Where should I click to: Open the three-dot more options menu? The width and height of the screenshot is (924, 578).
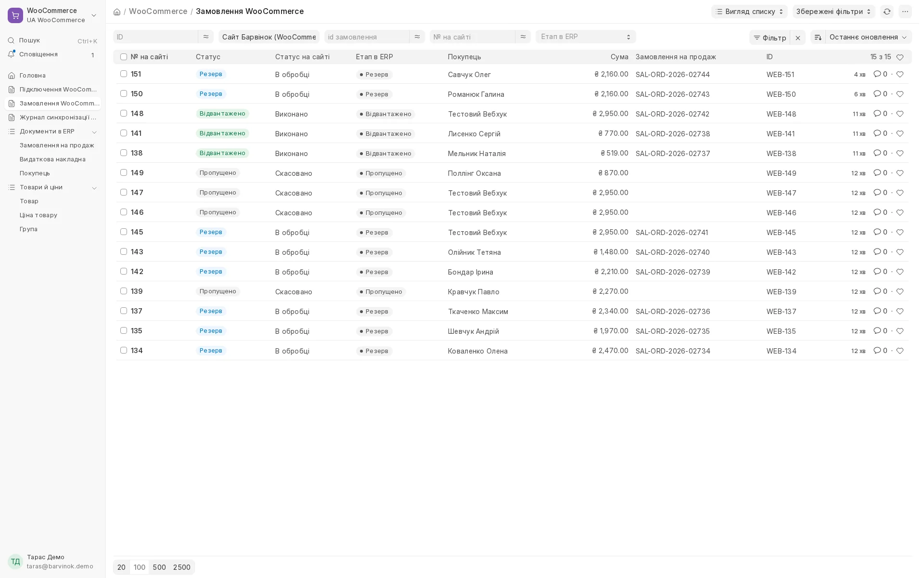(x=905, y=12)
